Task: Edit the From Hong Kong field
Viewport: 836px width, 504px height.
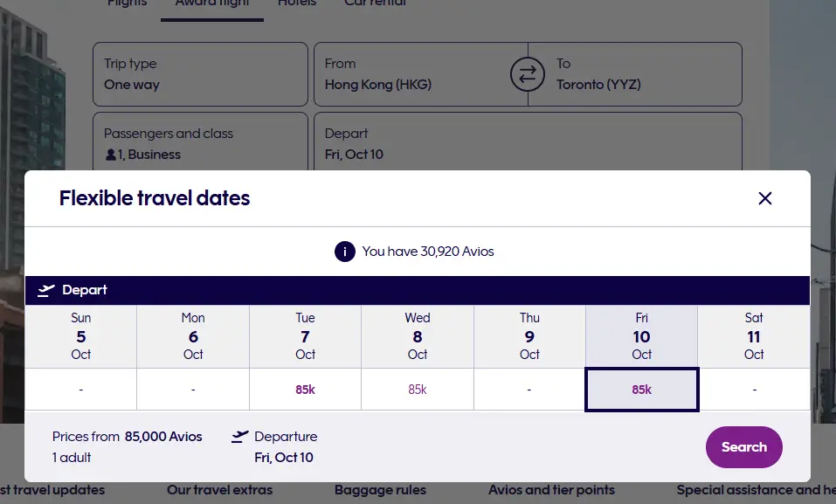Action: click(x=411, y=74)
